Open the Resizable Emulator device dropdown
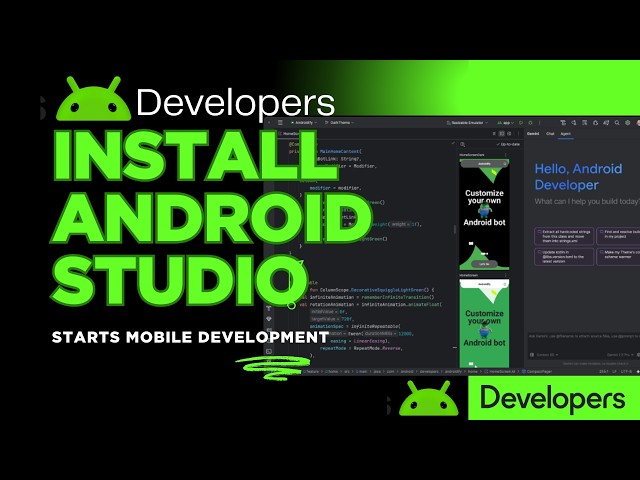 point(467,122)
